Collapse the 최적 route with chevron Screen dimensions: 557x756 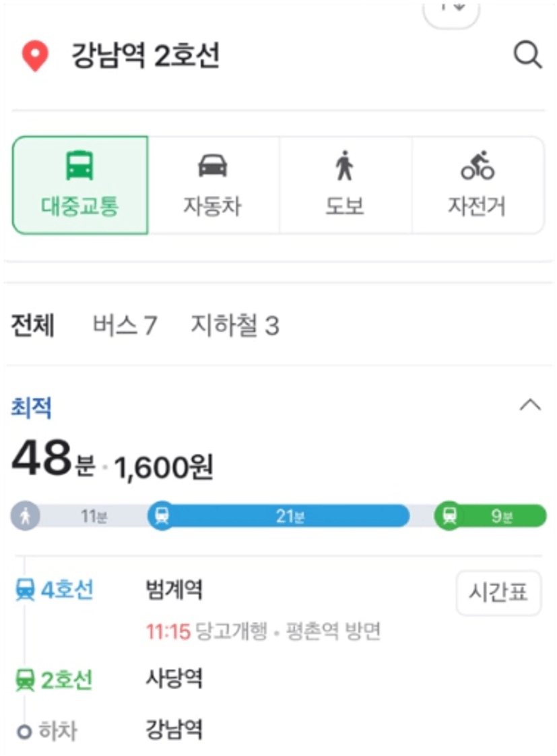[x=530, y=405]
